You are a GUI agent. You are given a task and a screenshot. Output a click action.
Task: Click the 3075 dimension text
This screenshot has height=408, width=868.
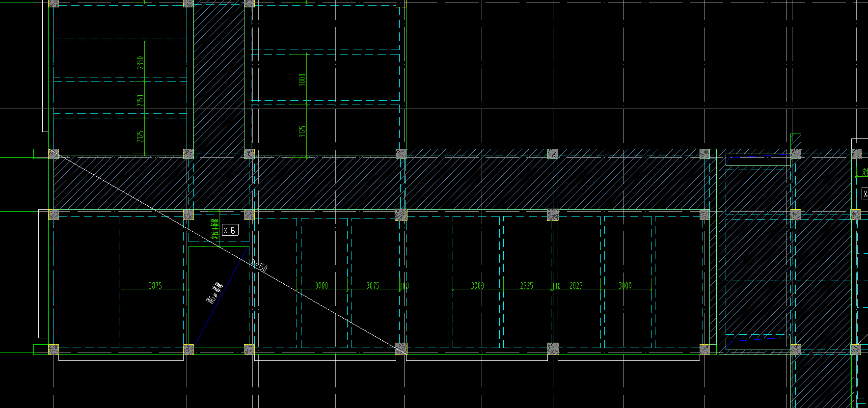373,285
